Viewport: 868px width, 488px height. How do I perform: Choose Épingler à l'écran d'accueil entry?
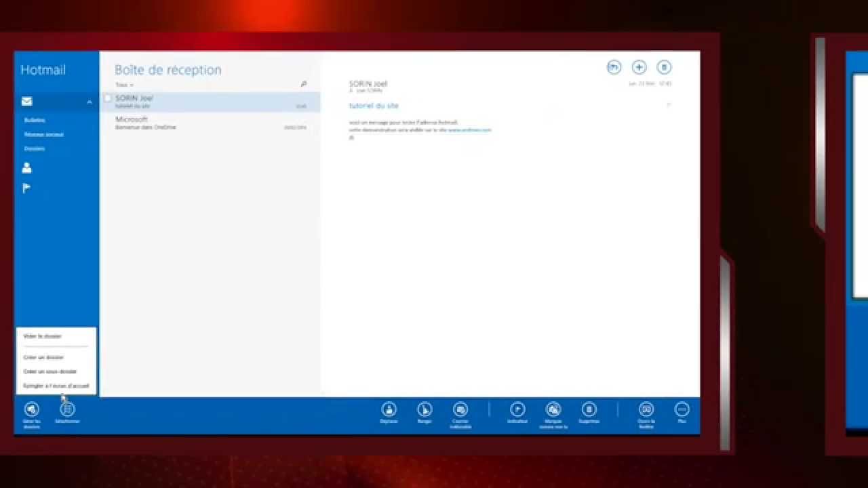[x=56, y=386]
